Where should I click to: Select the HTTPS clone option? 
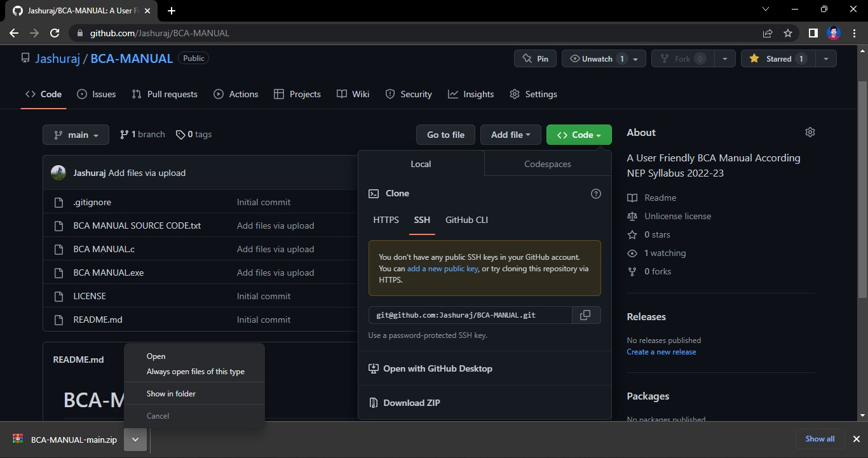386,220
